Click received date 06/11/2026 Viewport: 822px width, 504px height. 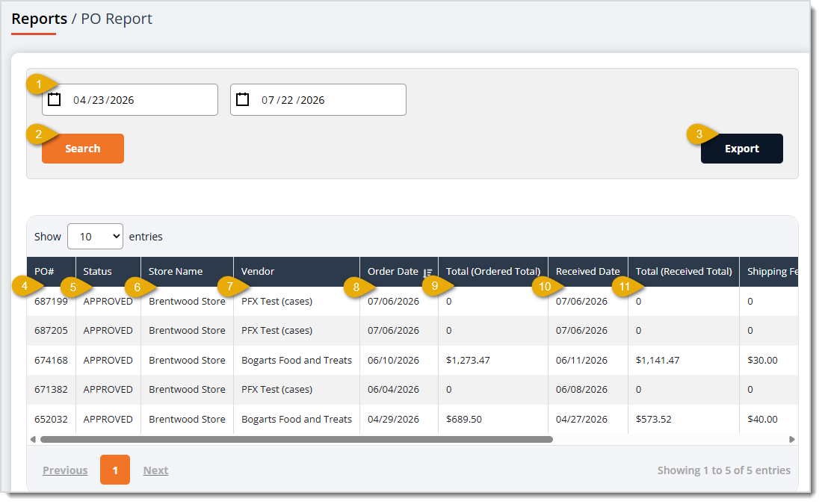pos(581,361)
